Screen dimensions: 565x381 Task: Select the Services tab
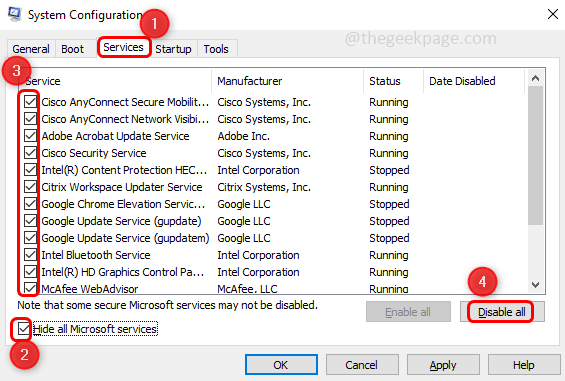[x=123, y=47]
